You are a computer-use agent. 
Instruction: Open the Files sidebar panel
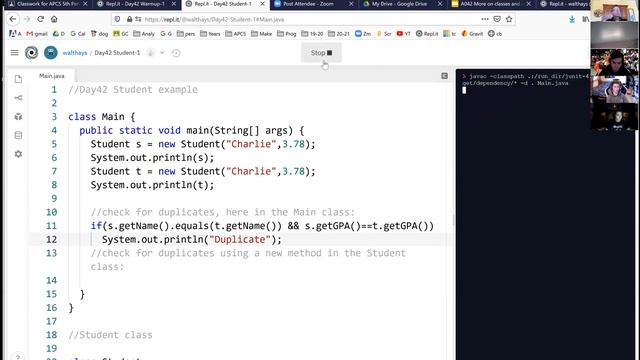click(x=18, y=79)
